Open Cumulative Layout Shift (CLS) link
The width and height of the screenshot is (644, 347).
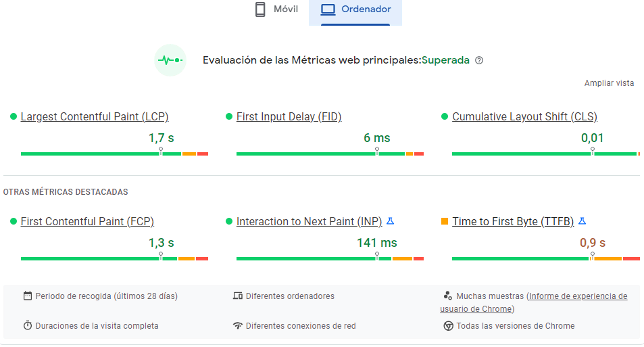(524, 116)
